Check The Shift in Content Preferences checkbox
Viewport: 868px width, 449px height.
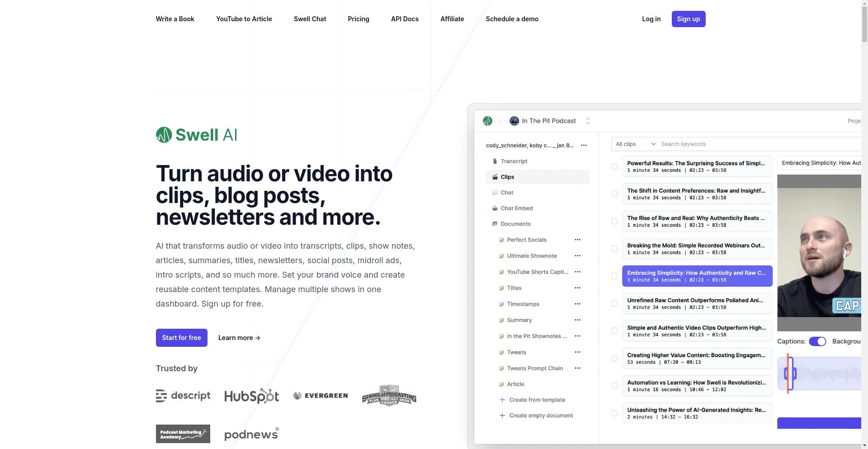(614, 194)
